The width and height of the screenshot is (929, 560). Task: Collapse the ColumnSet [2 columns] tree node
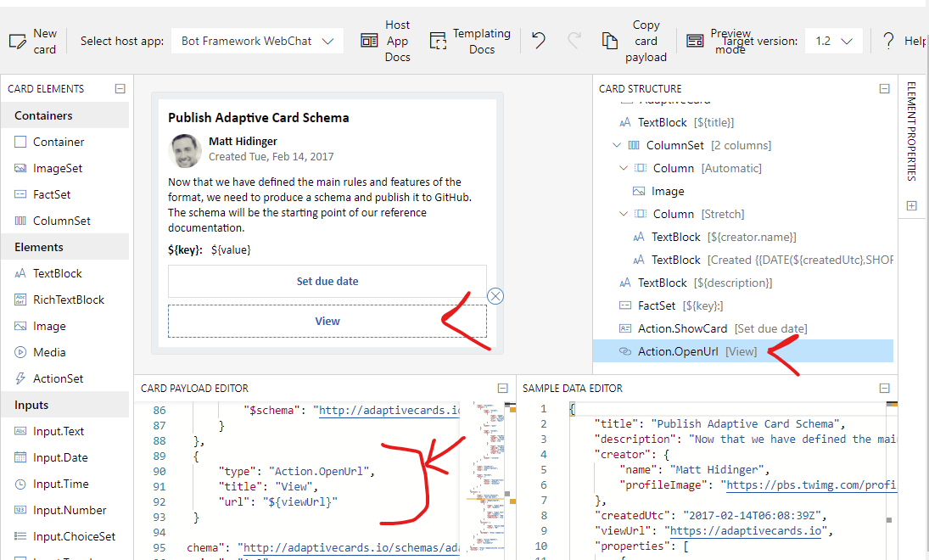tap(617, 144)
